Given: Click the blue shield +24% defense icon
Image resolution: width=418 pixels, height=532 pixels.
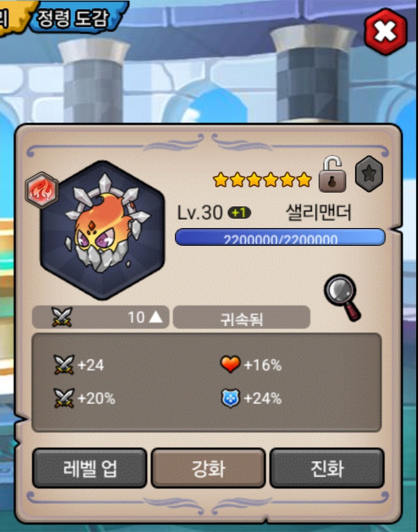Looking at the screenshot, I should 230,398.
